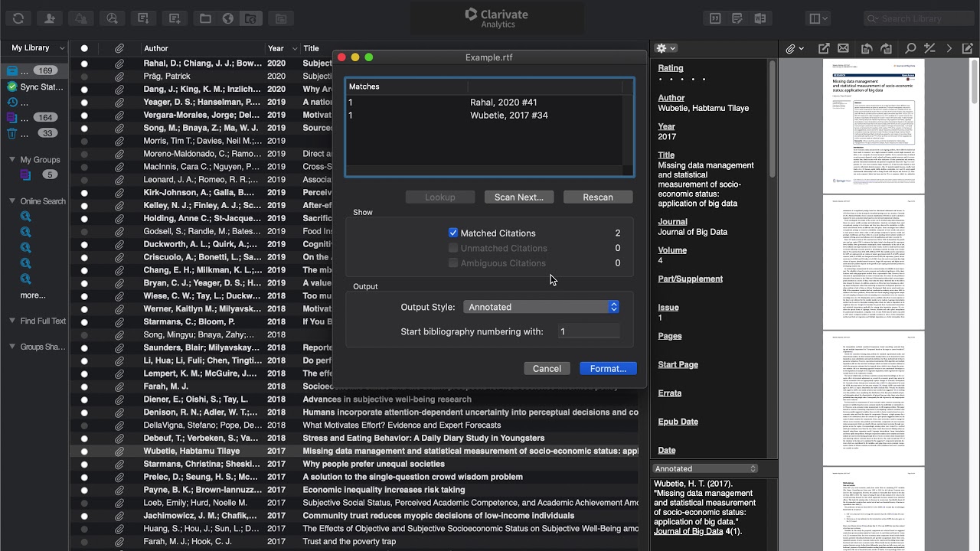Switch to Online Search mode globe icon
This screenshot has width=980, height=551.
coord(227,18)
